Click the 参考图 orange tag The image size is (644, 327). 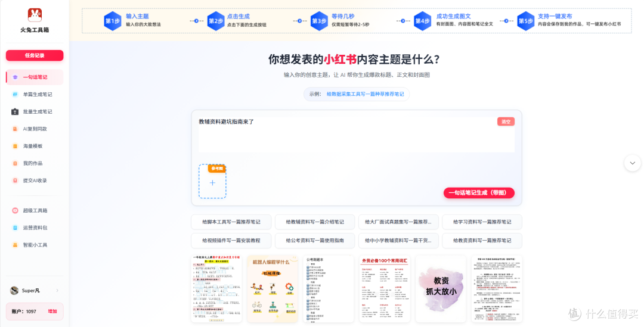tap(217, 169)
